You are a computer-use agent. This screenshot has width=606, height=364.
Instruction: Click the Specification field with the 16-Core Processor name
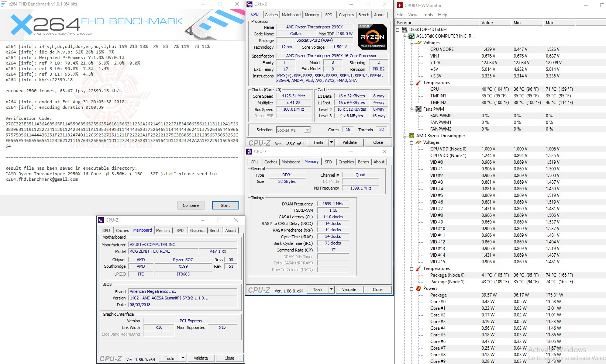pyautogui.click(x=332, y=56)
